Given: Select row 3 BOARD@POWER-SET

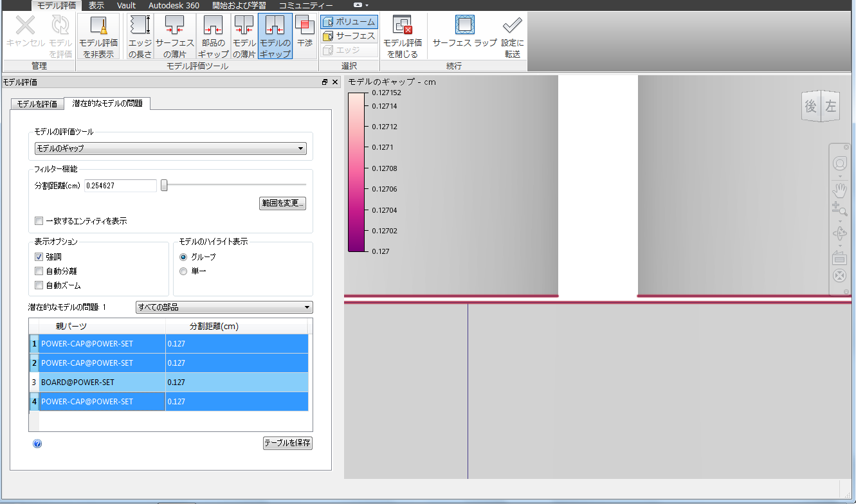Looking at the screenshot, I should click(168, 382).
